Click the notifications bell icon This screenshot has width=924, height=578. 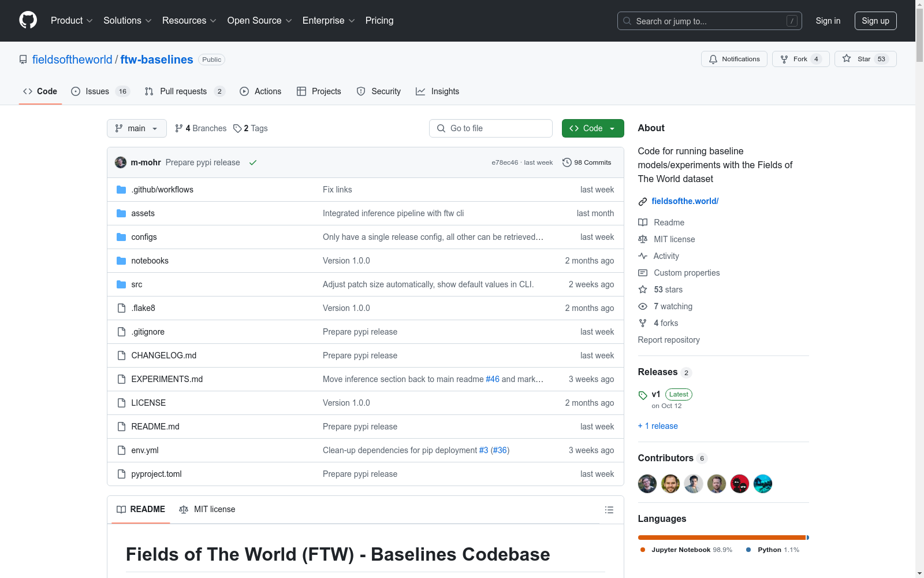pos(713,59)
